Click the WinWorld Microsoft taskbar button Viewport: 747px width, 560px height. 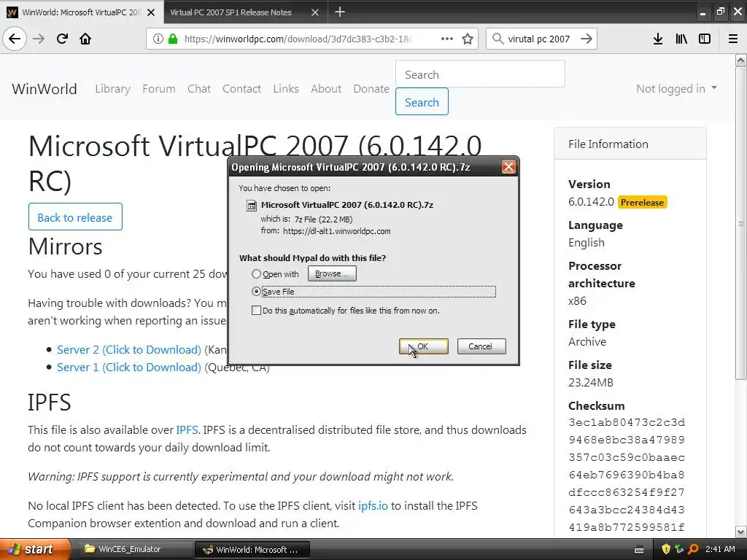coord(252,550)
